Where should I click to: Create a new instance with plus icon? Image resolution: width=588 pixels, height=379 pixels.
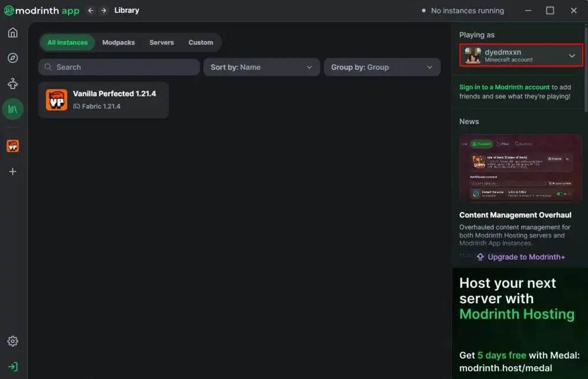(13, 172)
